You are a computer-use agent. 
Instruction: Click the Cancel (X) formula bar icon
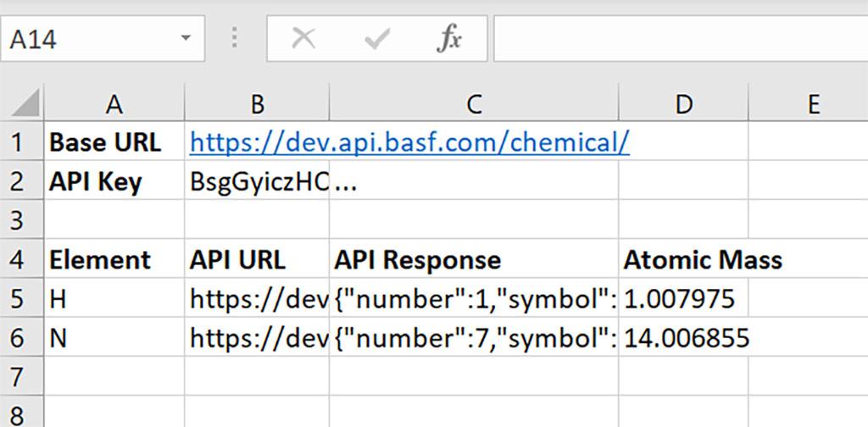[x=303, y=39]
